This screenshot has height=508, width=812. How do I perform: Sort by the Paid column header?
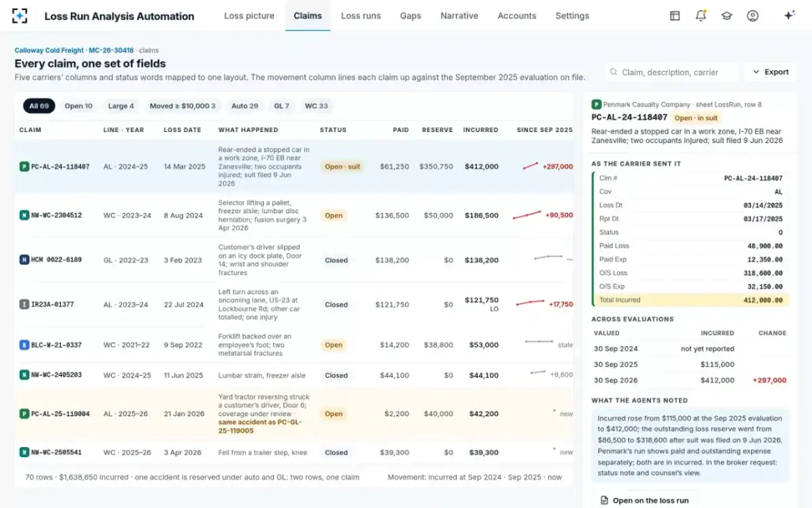401,129
